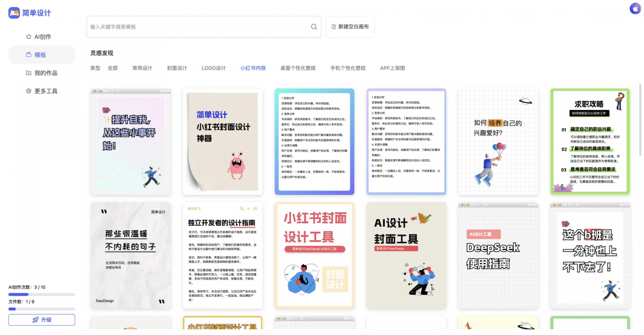
Task: Open the 如何培养自己的兴趣爱好 template
Action: pyautogui.click(x=498, y=142)
